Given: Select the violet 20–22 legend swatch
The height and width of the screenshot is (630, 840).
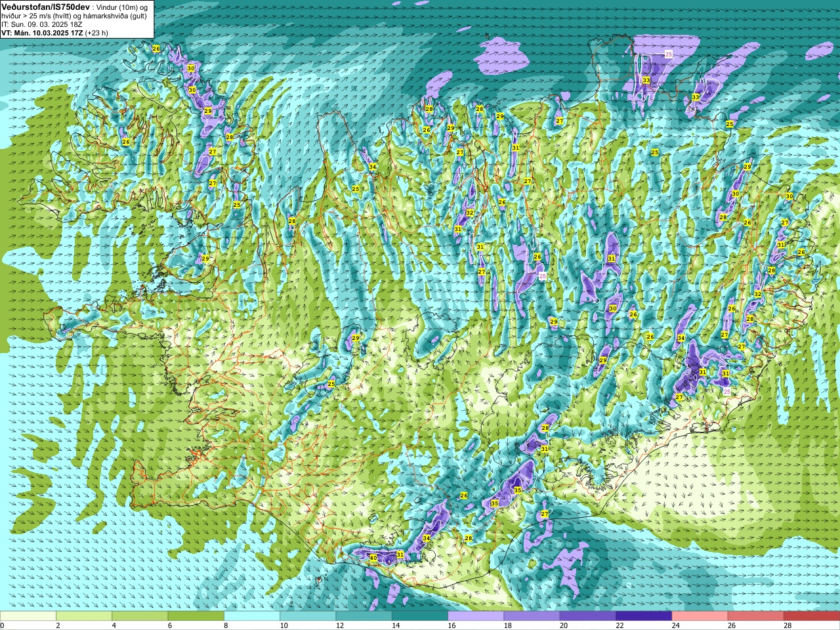Looking at the screenshot, I should point(588,616).
